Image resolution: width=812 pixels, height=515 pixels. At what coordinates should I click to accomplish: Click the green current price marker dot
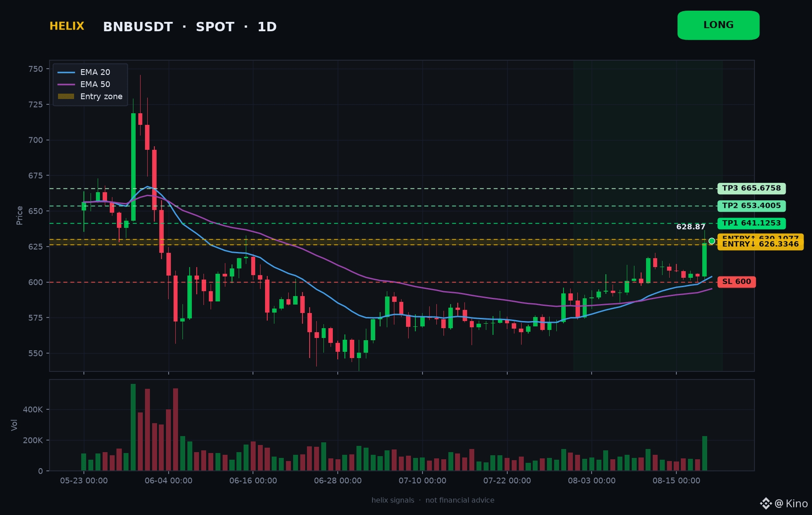point(712,241)
